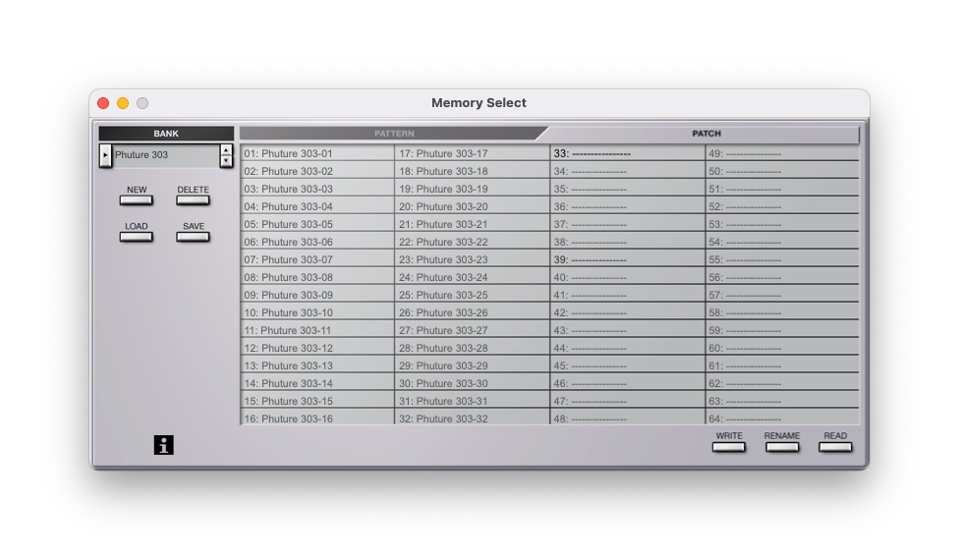Switch to the PATTERN tab
Screen dimensions: 959x560
pos(394,134)
